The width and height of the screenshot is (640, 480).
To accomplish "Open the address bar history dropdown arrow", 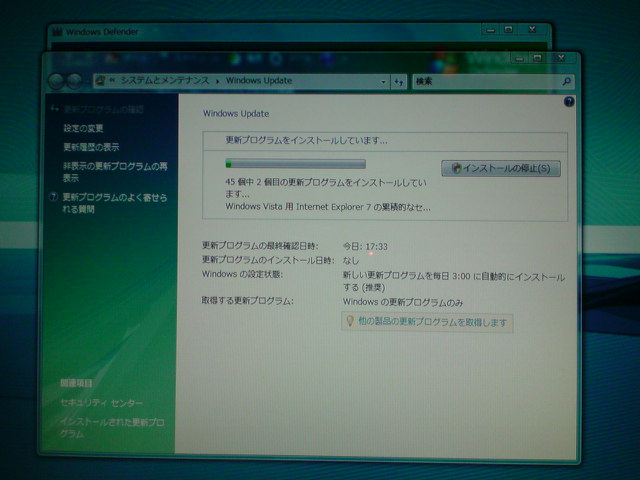I will coord(383,82).
